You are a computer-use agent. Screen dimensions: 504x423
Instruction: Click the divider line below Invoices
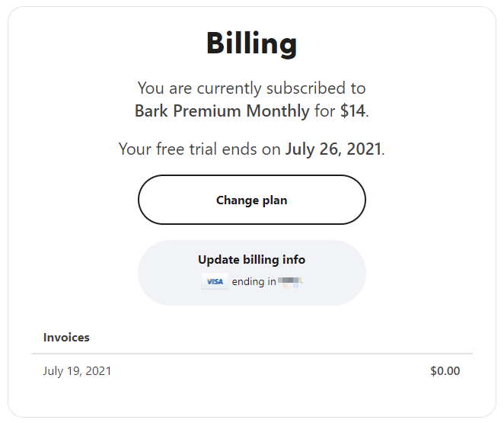[252, 354]
